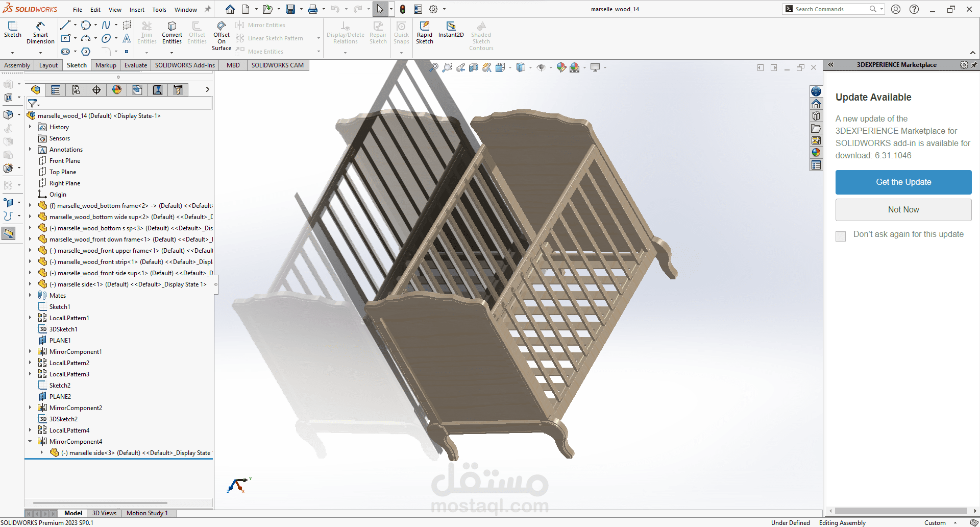Click the Not Now button
Viewport: 980px width, 527px height.
[903, 210]
